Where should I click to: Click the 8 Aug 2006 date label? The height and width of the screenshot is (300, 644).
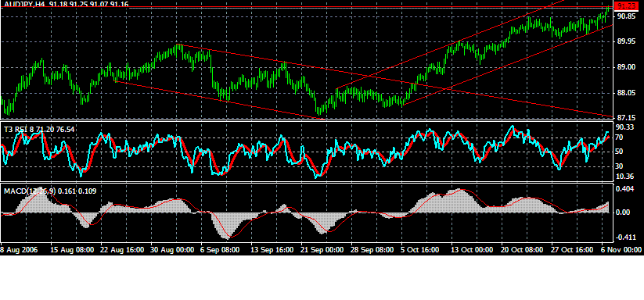point(19,249)
